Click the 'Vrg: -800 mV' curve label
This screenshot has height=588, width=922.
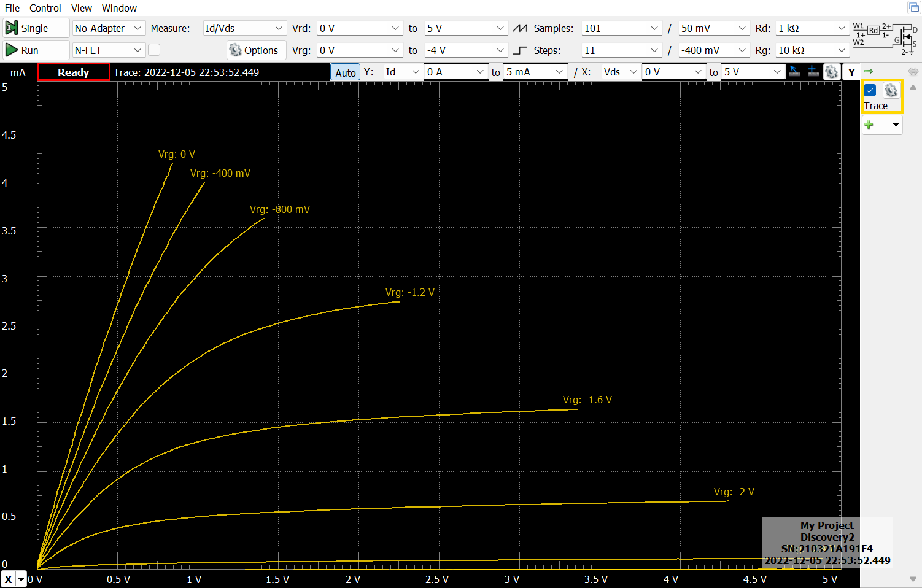(280, 209)
